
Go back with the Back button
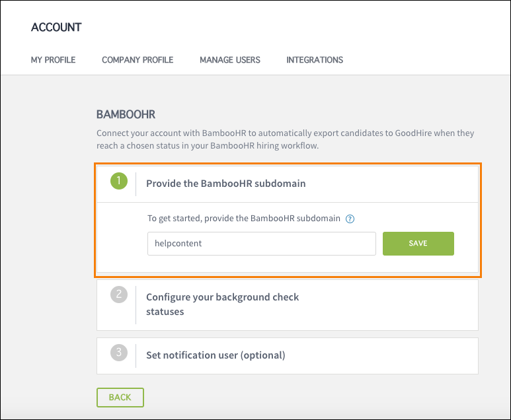pyautogui.click(x=120, y=397)
